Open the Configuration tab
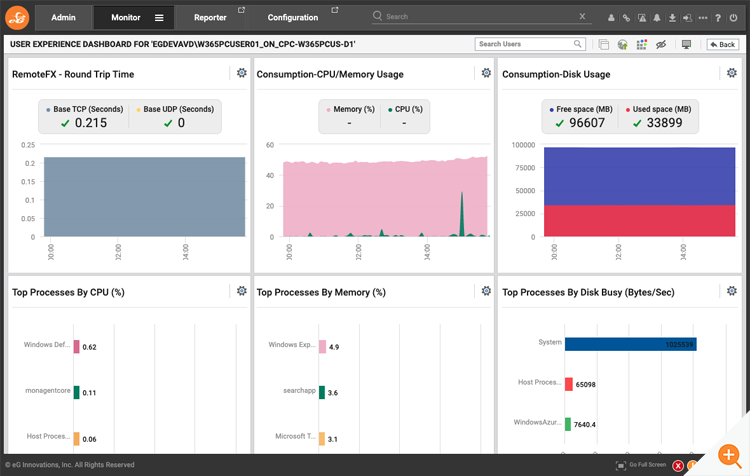Image resolution: width=750 pixels, height=476 pixels. (x=293, y=17)
